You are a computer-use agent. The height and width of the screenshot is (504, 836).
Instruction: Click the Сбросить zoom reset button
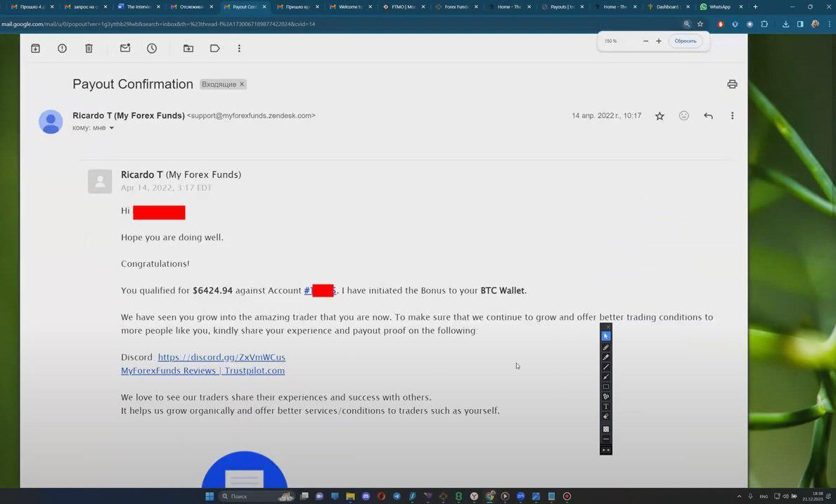[x=685, y=41]
